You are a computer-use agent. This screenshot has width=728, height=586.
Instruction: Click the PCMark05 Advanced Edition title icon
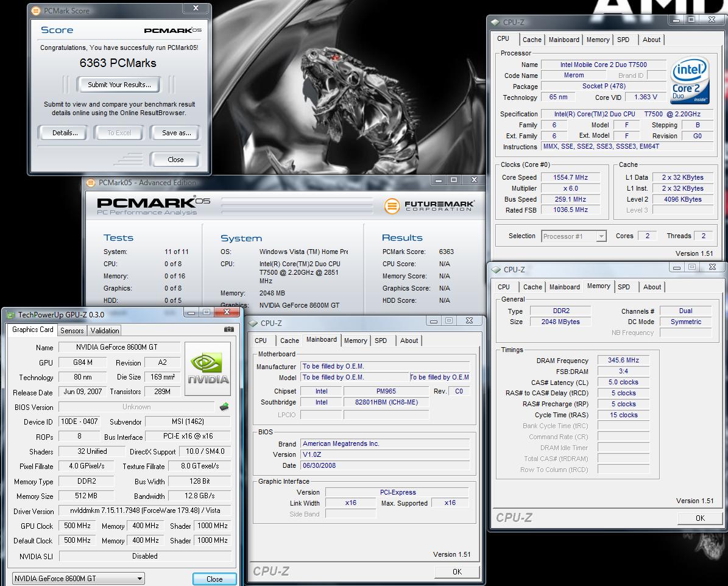click(91, 183)
